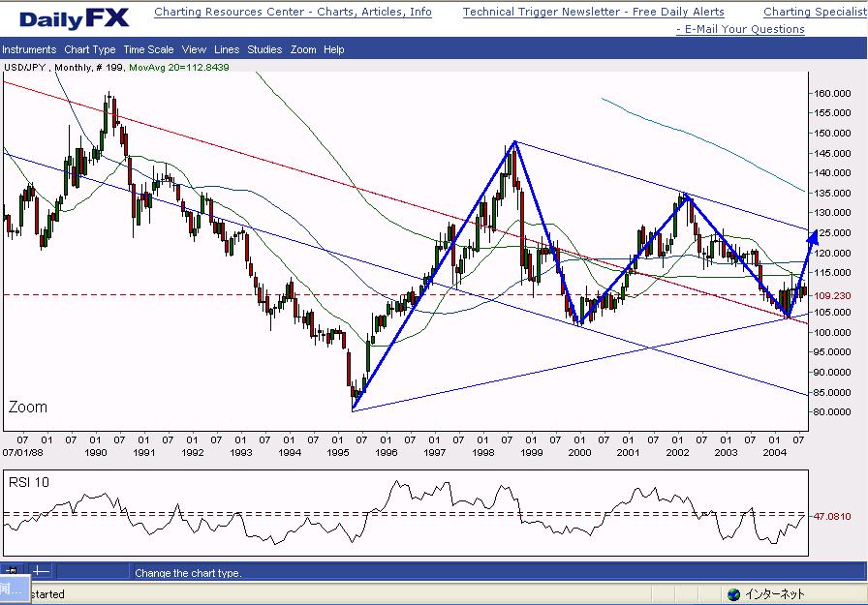Screen dimensions: 868x605
Task: Open the Studies menu
Action: click(264, 49)
